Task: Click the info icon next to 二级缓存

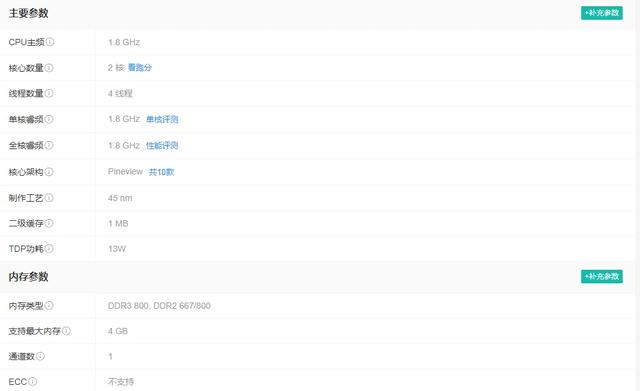Action: coord(49,223)
